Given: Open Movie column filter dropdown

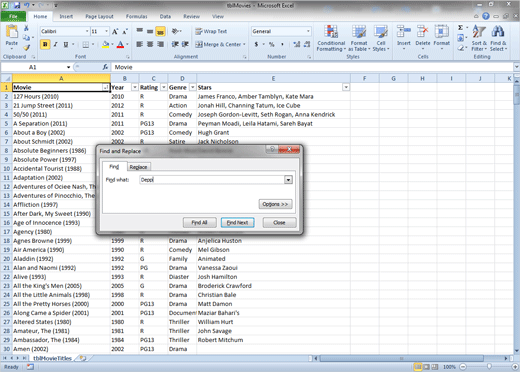Looking at the screenshot, I should click(106, 87).
